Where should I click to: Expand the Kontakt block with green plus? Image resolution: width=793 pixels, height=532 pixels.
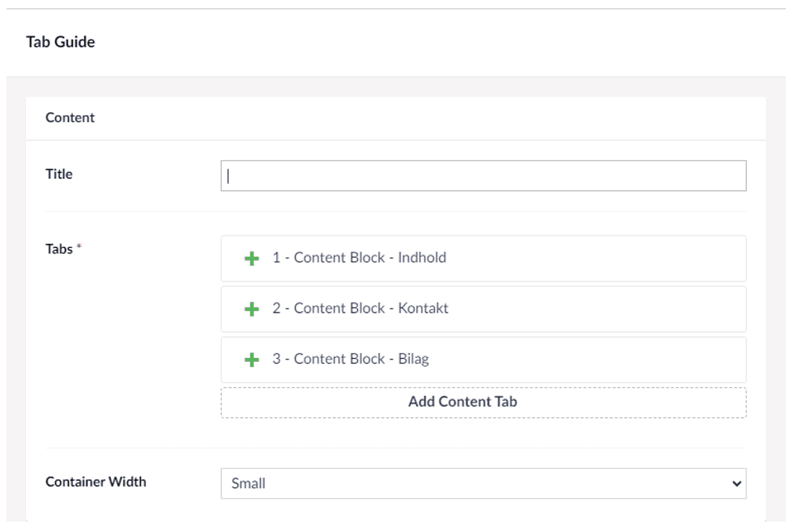coord(251,309)
